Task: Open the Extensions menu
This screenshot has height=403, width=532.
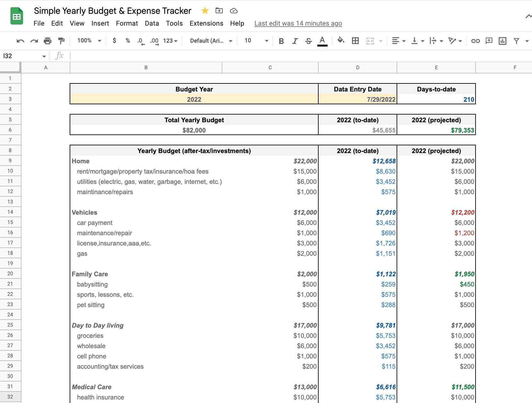Action: tap(206, 23)
